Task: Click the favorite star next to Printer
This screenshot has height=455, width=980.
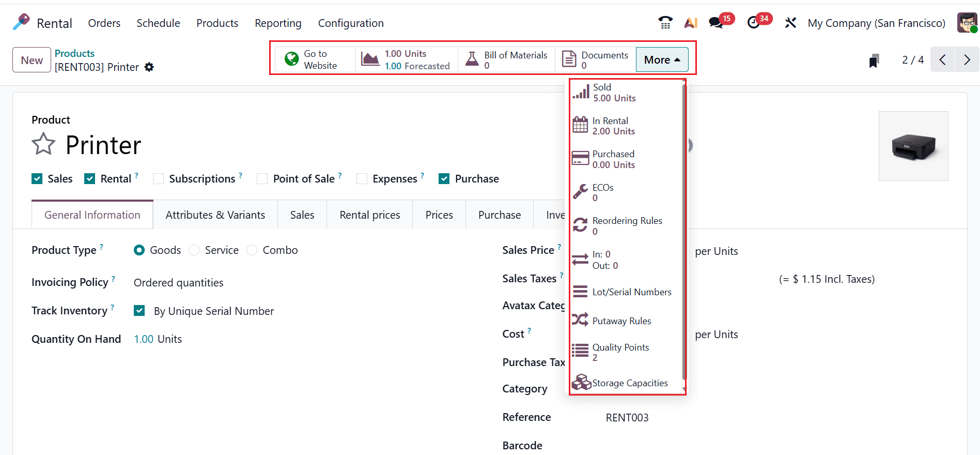Action: click(x=43, y=144)
